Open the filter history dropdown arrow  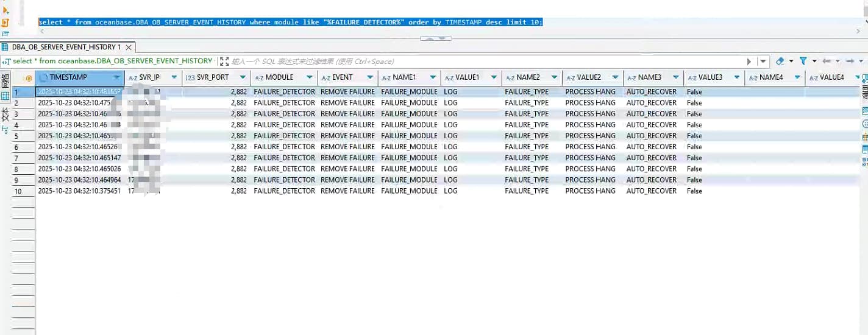(763, 61)
